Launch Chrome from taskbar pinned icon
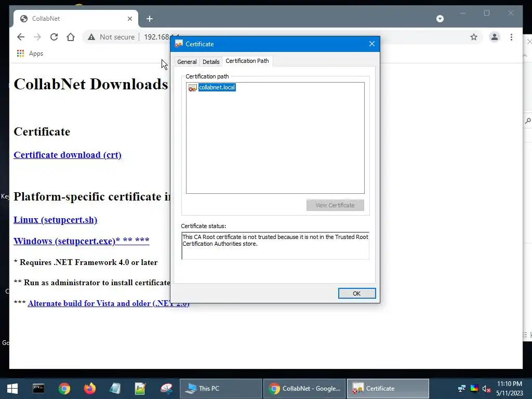 (64, 389)
